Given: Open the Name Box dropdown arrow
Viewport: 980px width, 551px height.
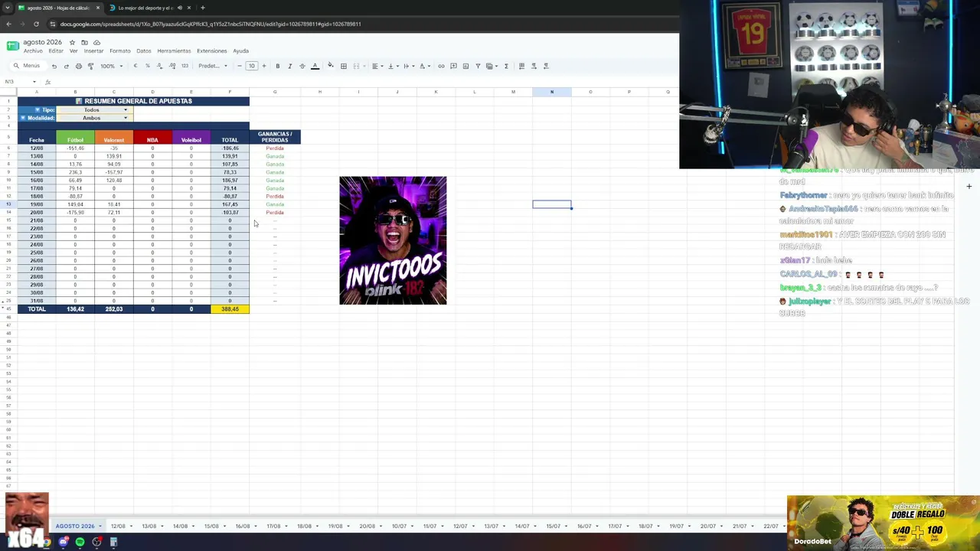Looking at the screenshot, I should (34, 82).
